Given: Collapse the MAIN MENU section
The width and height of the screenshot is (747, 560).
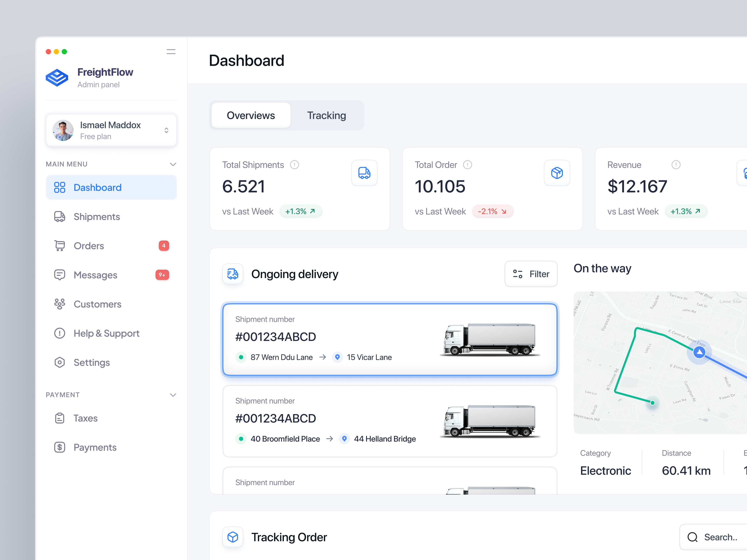Looking at the screenshot, I should click(173, 164).
